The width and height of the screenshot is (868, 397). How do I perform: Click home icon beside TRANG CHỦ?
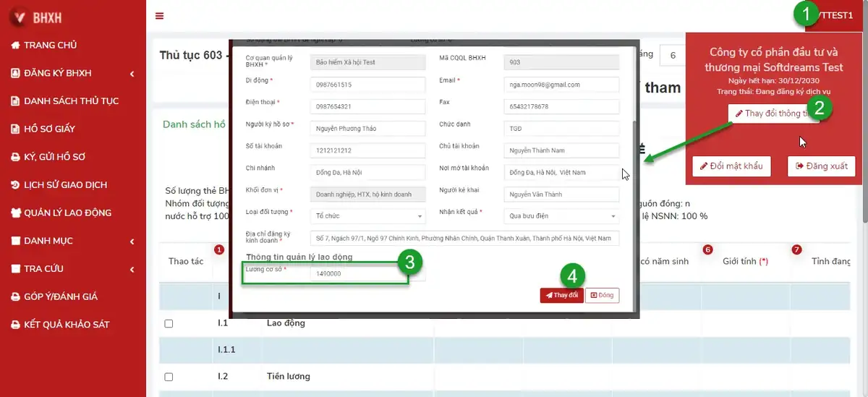click(x=15, y=45)
